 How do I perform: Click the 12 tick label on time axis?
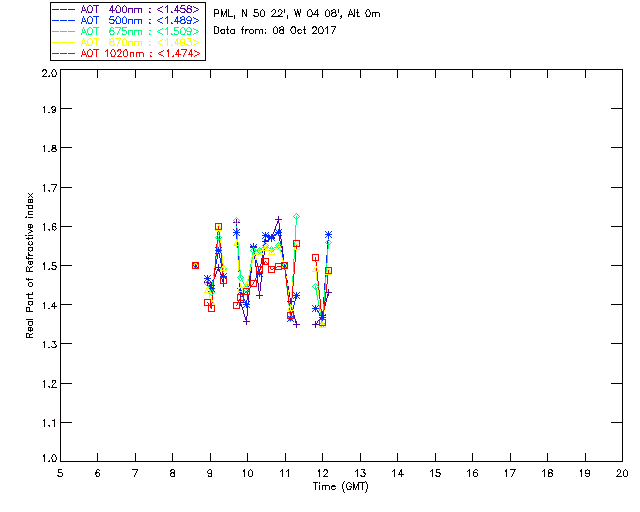pyautogui.click(x=323, y=473)
